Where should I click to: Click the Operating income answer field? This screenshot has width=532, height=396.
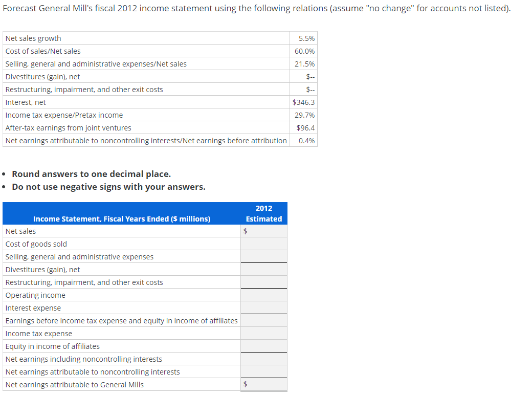click(x=264, y=295)
